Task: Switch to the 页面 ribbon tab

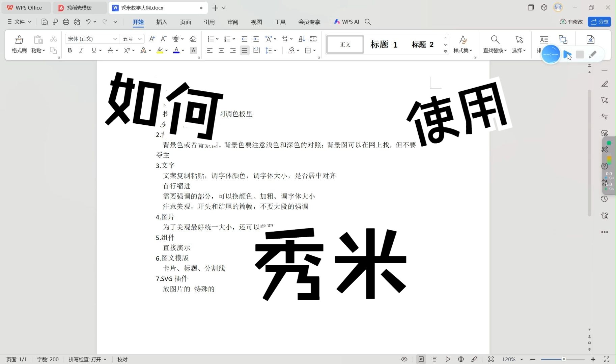Action: [186, 22]
